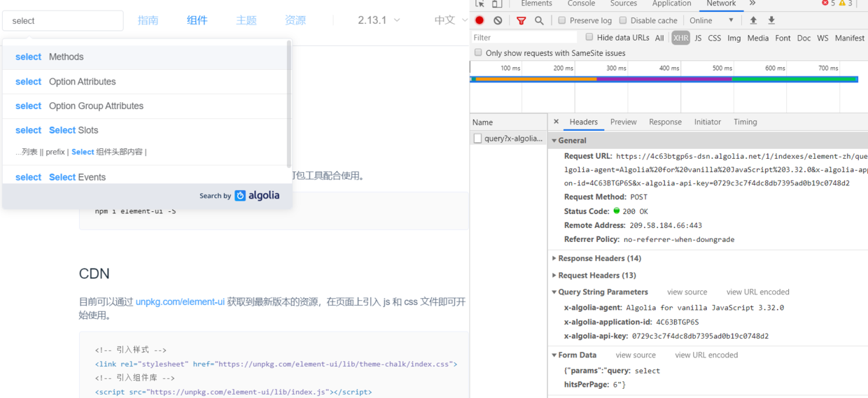Click the export HAR download arrow
Viewport: 868px width, 398px height.
pos(771,21)
